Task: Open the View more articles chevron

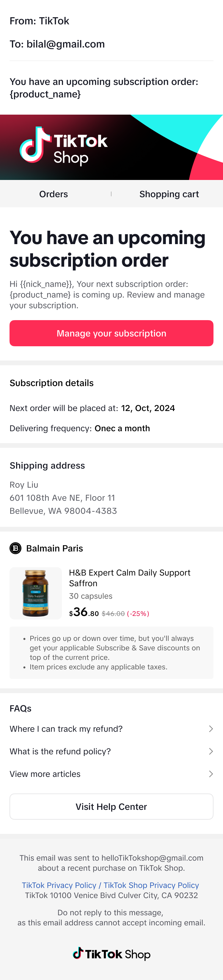Action: 211,774
